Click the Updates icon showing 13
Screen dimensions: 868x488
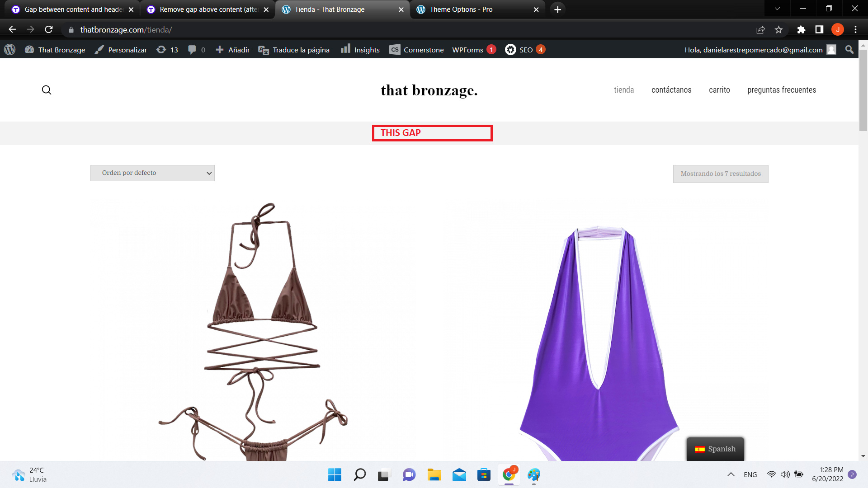tap(167, 50)
